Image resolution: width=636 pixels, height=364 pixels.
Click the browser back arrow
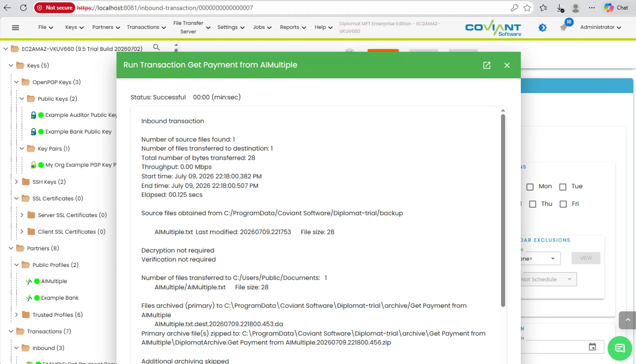point(7,8)
